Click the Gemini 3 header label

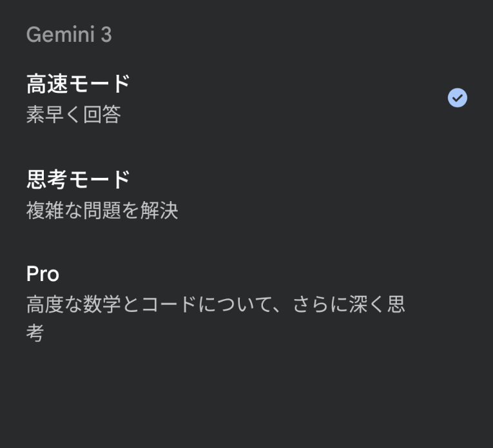pos(69,35)
